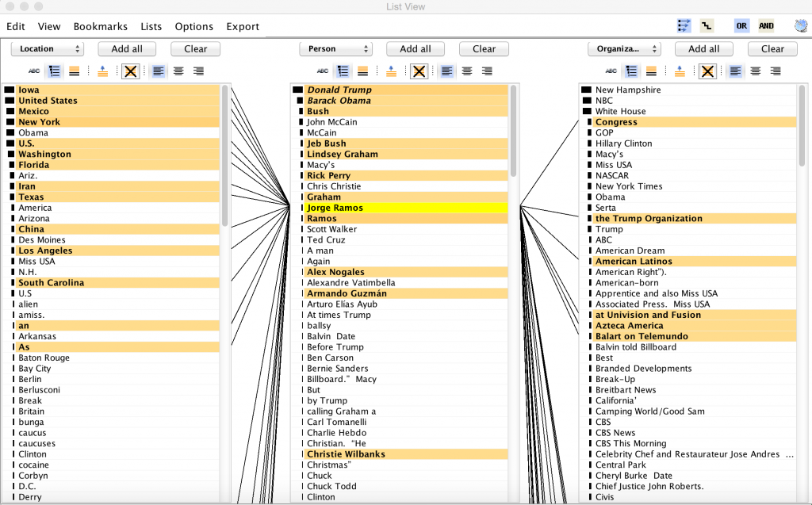
Task: Enable AND selection mode
Action: [x=767, y=25]
